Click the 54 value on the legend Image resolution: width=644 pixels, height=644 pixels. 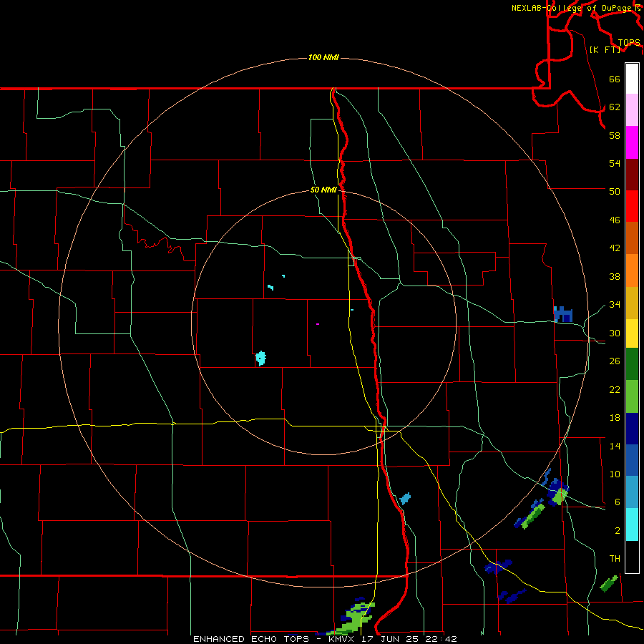coord(615,163)
